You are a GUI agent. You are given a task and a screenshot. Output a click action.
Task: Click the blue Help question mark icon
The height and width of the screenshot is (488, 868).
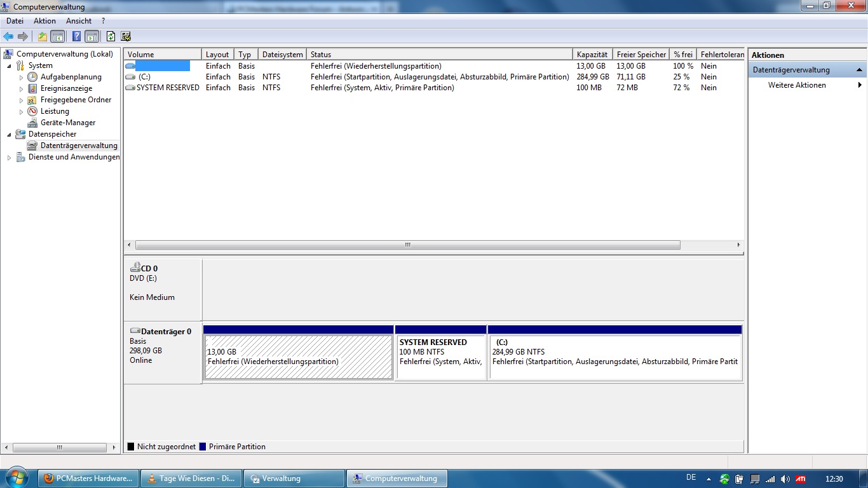pos(76,36)
